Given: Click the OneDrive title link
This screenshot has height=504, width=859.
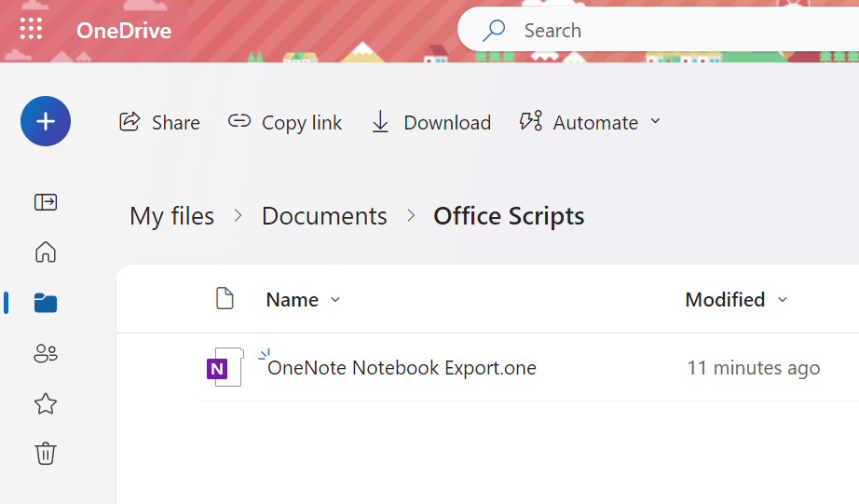Looking at the screenshot, I should pyautogui.click(x=124, y=31).
